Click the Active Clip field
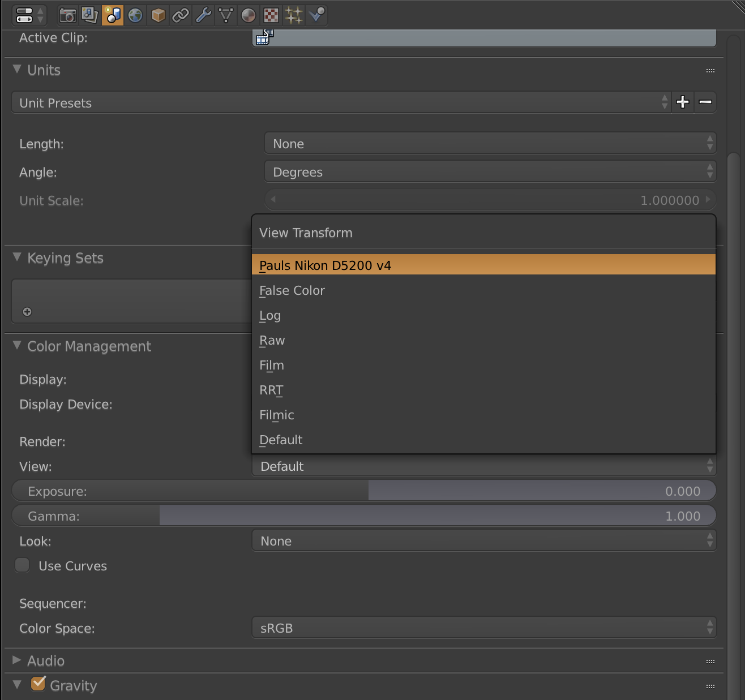745x700 pixels. (484, 37)
